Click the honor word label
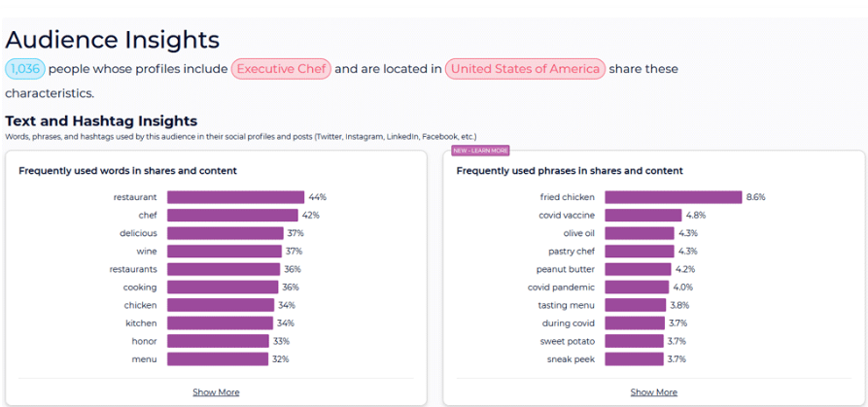 pos(145,341)
